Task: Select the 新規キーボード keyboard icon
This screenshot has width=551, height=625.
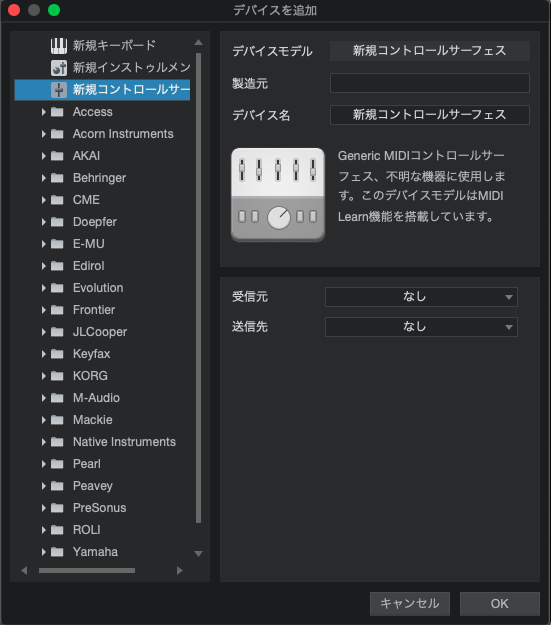Action: tap(59, 46)
